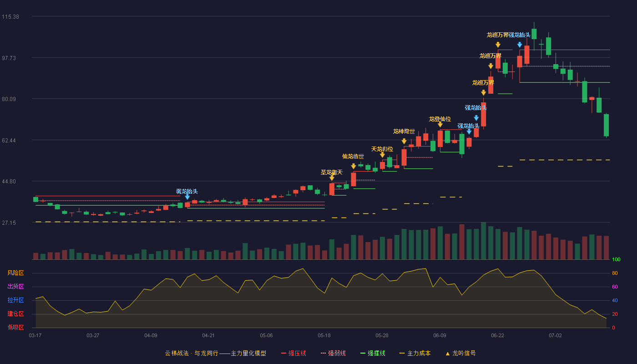
Task: Click the 龙登仙位 signal label
Action: (x=440, y=119)
